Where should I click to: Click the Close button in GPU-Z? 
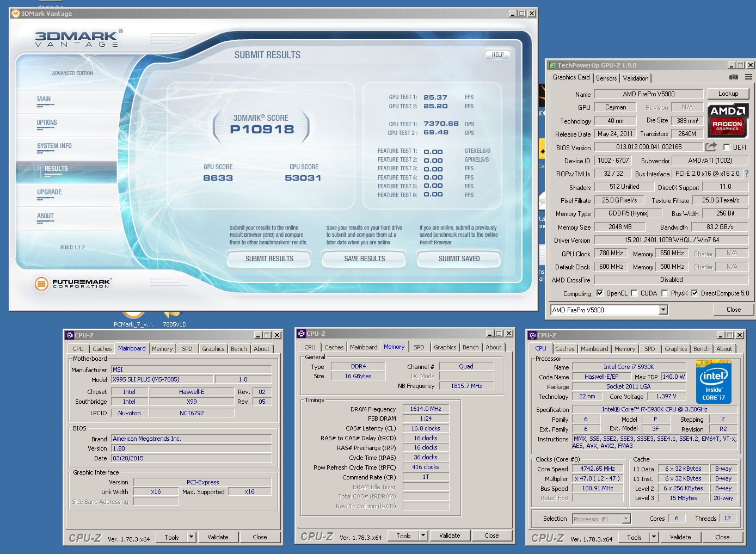(x=733, y=310)
